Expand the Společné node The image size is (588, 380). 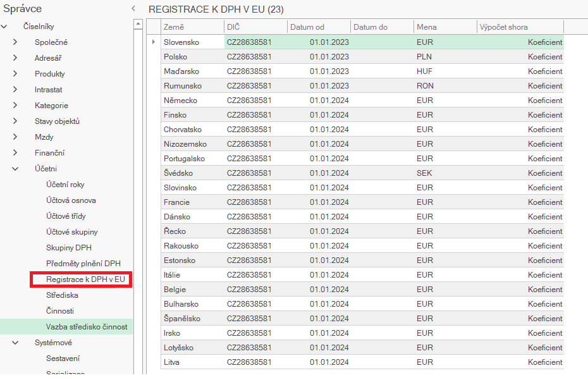coord(15,42)
